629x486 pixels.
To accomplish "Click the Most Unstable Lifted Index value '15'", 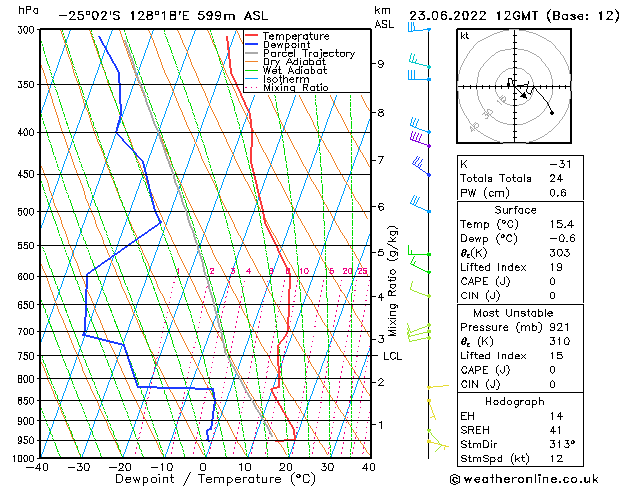I will (x=556, y=356).
